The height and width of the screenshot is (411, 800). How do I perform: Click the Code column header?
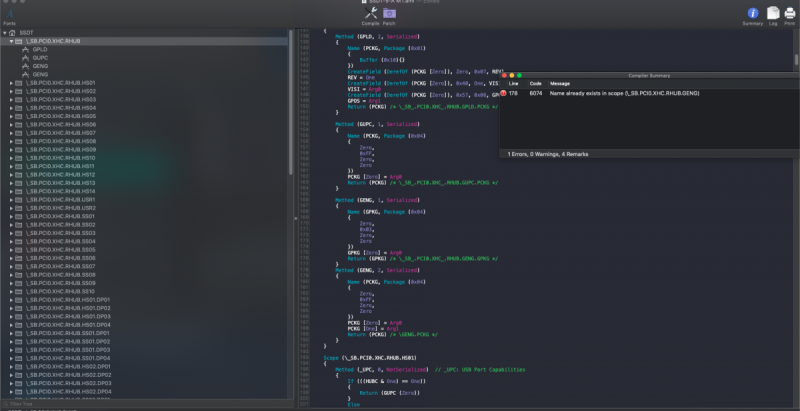pyautogui.click(x=535, y=83)
